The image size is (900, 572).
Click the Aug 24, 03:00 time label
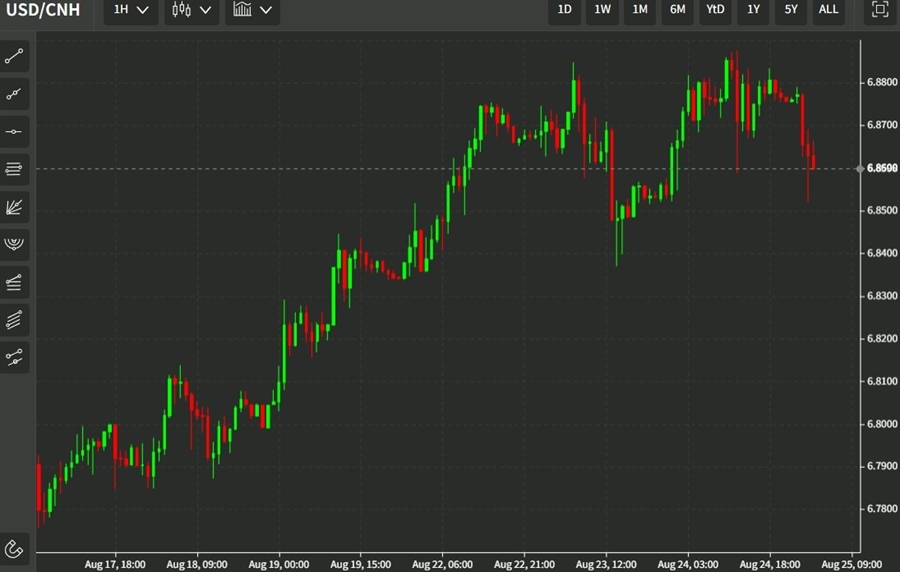tap(688, 565)
